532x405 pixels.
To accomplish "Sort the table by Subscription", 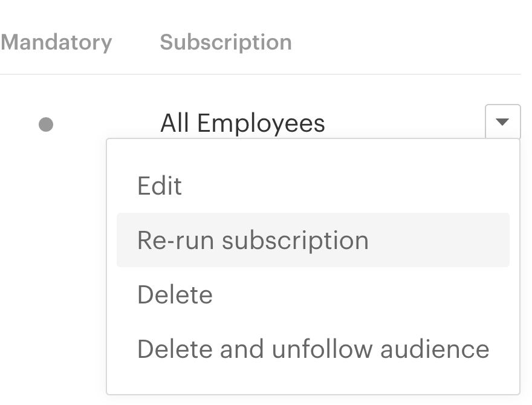I will [x=225, y=42].
